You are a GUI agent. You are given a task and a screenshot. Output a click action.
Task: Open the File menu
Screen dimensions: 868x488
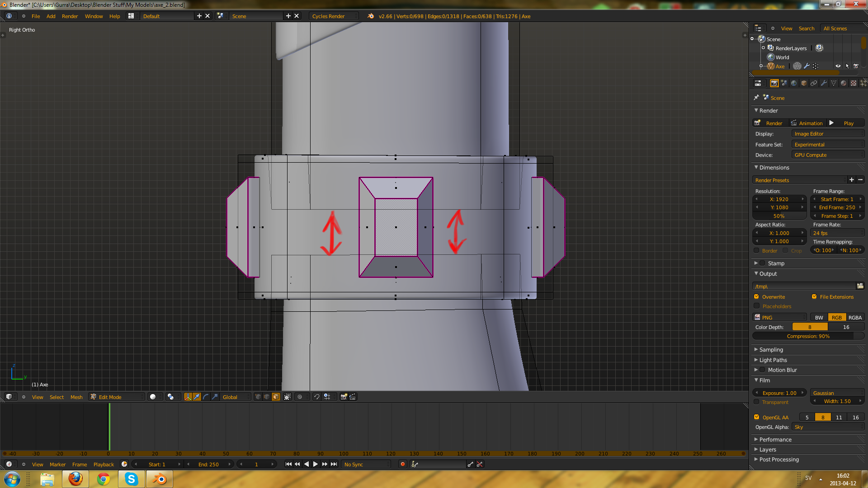36,16
